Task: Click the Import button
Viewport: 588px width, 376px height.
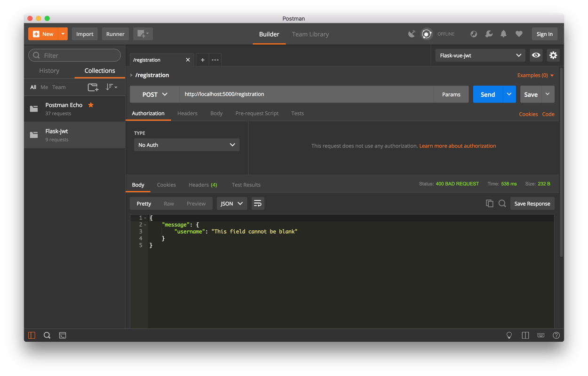Action: pyautogui.click(x=85, y=34)
